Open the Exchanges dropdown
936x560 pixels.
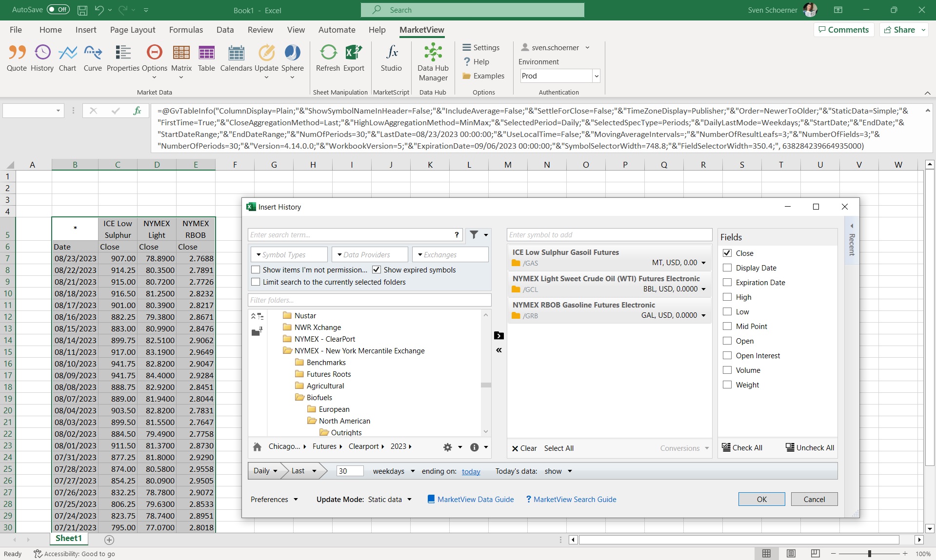pos(450,254)
